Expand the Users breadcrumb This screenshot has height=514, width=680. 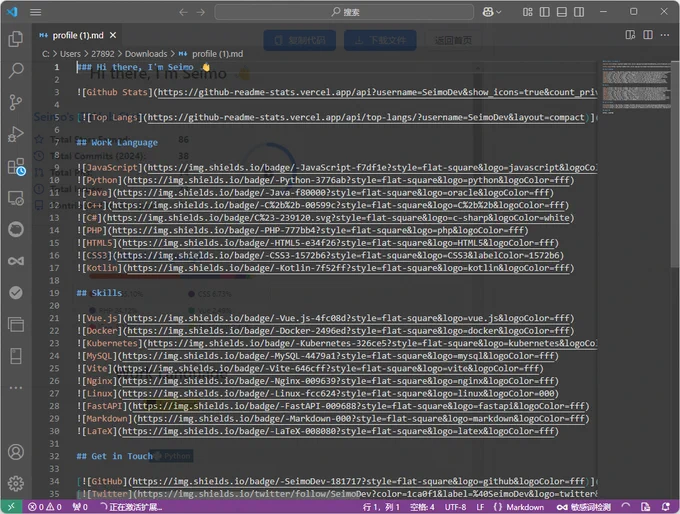point(70,54)
